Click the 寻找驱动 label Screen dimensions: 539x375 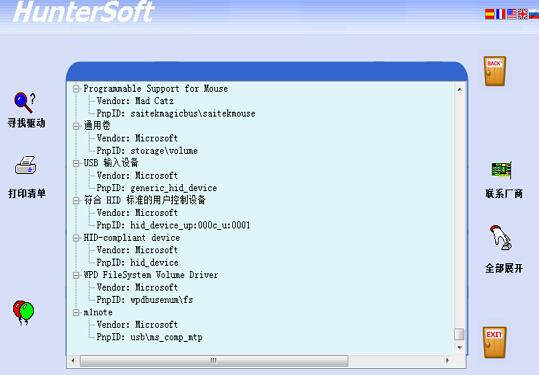pyautogui.click(x=26, y=123)
